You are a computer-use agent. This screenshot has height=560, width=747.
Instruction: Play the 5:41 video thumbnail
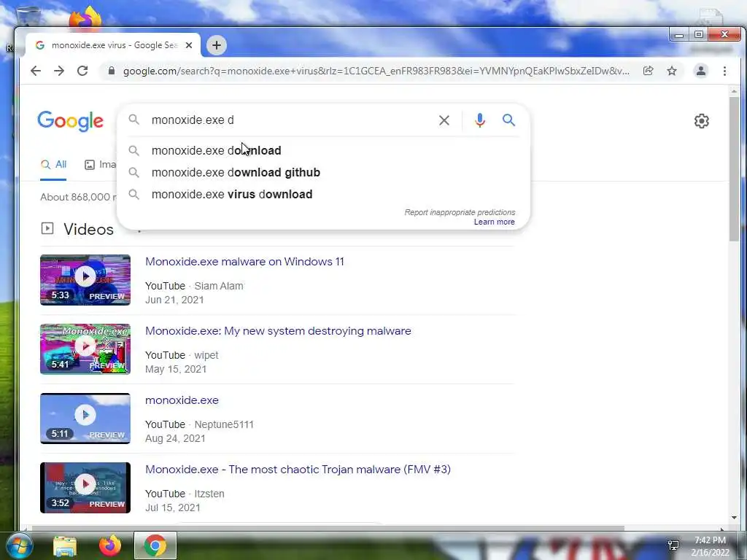point(85,349)
